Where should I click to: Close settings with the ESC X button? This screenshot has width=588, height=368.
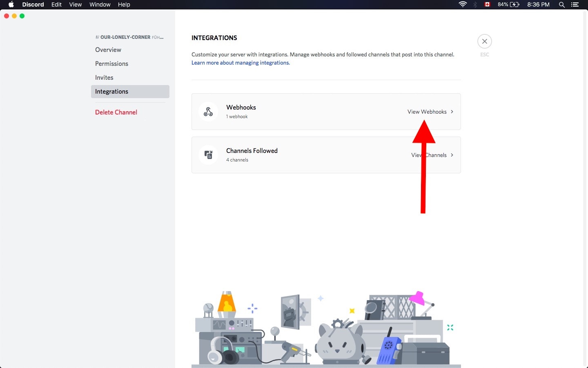tap(485, 41)
